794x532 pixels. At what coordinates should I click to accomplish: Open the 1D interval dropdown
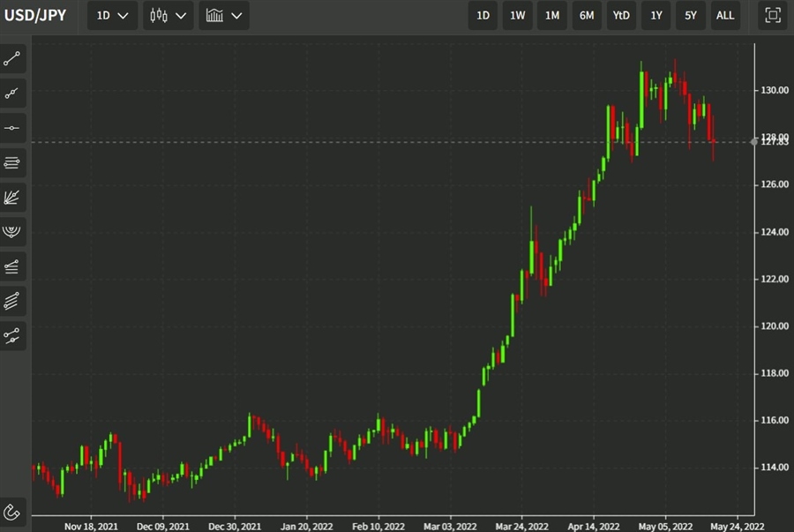click(112, 15)
